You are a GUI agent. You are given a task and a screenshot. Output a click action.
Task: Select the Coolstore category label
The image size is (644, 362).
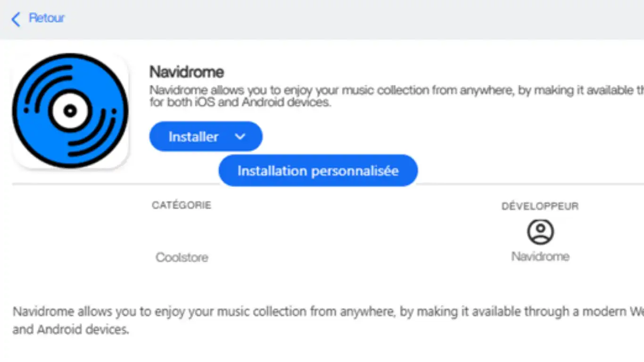coord(182,257)
